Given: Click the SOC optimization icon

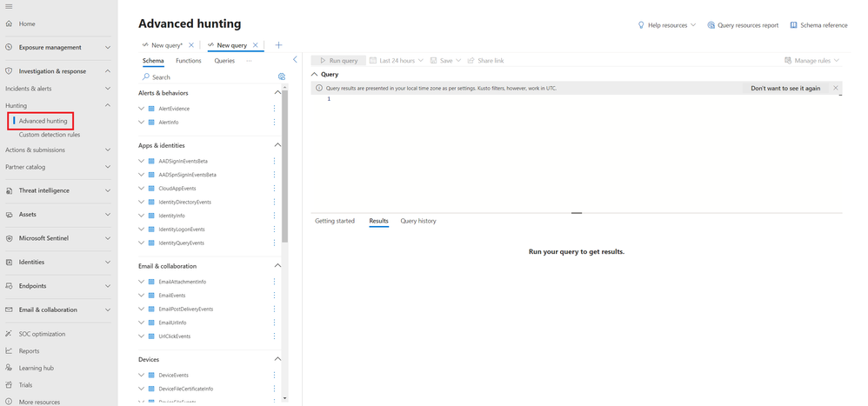Looking at the screenshot, I should pyautogui.click(x=9, y=334).
